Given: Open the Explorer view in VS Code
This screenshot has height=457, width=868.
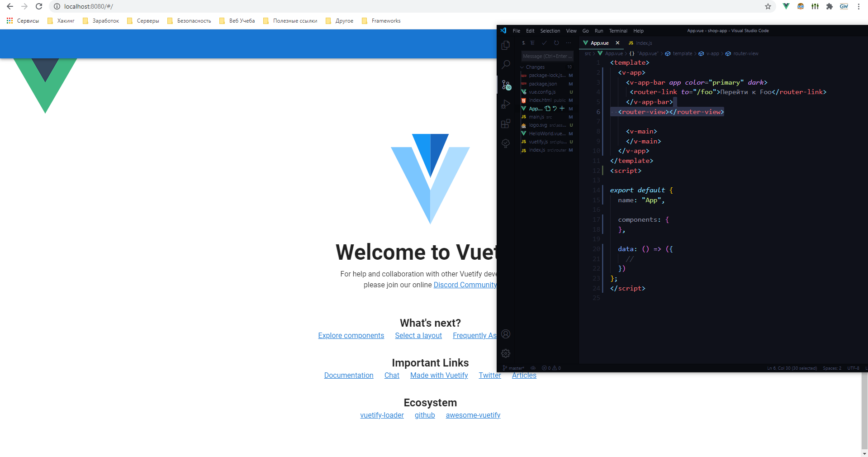Looking at the screenshot, I should click(x=506, y=45).
